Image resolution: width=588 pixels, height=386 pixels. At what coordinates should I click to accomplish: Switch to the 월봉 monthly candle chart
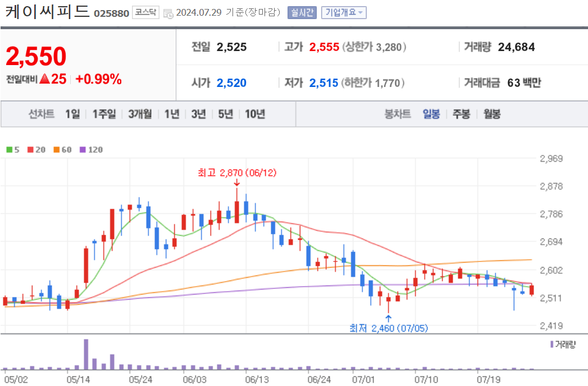pyautogui.click(x=492, y=114)
